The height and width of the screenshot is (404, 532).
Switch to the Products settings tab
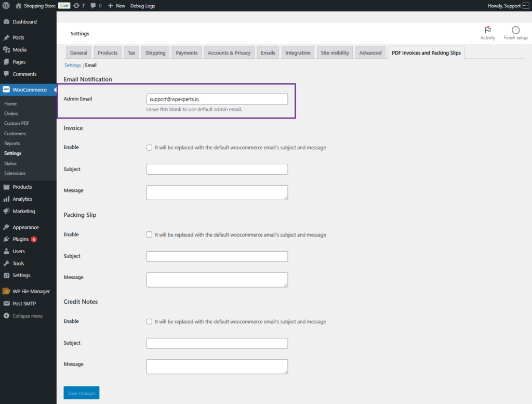[108, 53]
